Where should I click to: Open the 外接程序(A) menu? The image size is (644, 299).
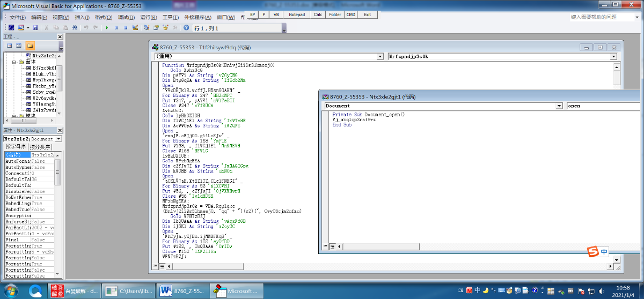(x=198, y=18)
